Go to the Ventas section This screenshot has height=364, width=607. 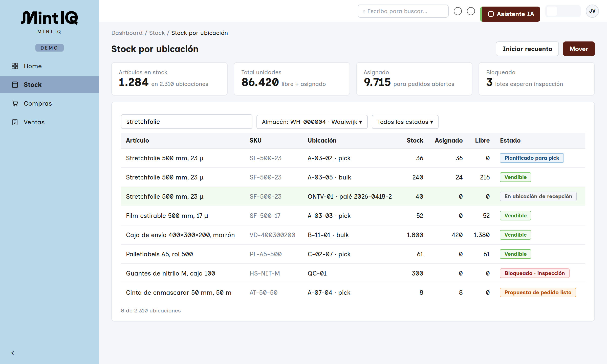[50, 122]
